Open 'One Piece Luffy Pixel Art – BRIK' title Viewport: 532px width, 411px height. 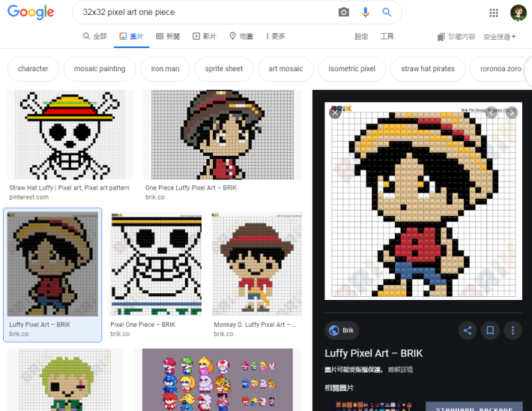pyautogui.click(x=191, y=187)
